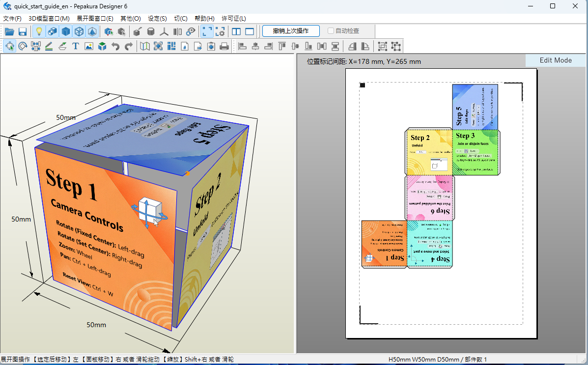Rotate part clockwise ninety degrees icon
588x365 pixels.
(x=365, y=46)
